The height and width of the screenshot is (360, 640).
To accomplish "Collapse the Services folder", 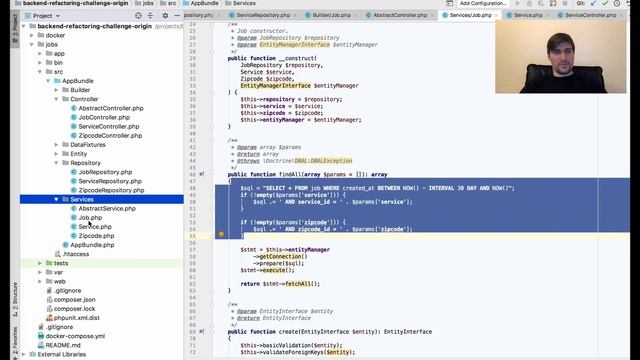I will click(x=56, y=199).
